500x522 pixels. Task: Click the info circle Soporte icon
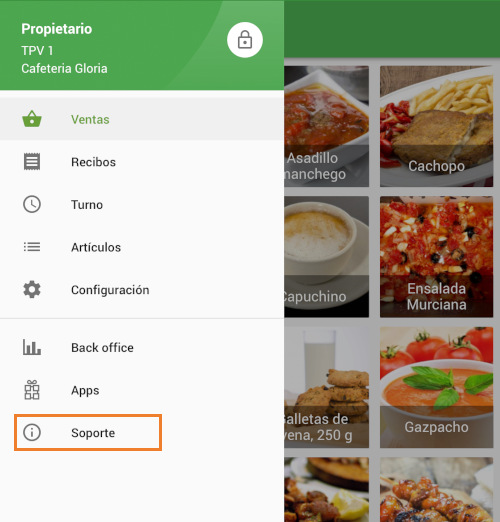[x=32, y=432]
